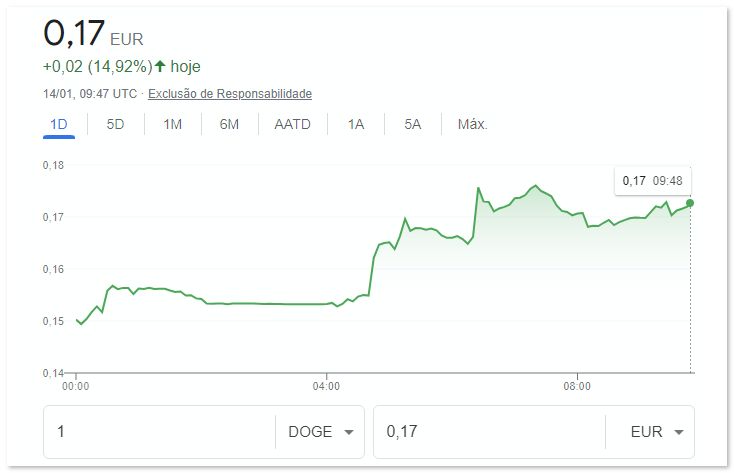The height and width of the screenshot is (473, 734).
Task: Expand the EUR currency dropdown
Action: click(x=650, y=432)
